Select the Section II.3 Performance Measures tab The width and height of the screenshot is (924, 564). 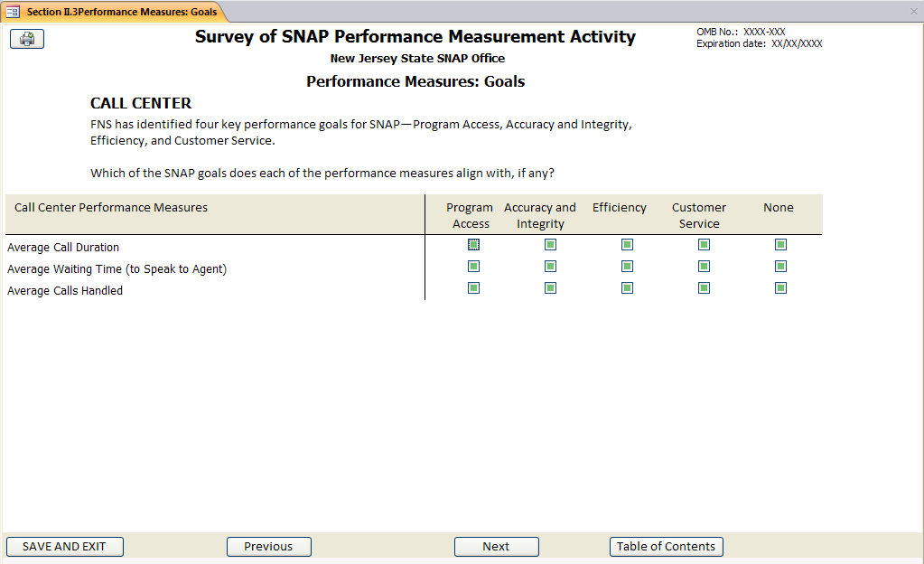coord(113,12)
